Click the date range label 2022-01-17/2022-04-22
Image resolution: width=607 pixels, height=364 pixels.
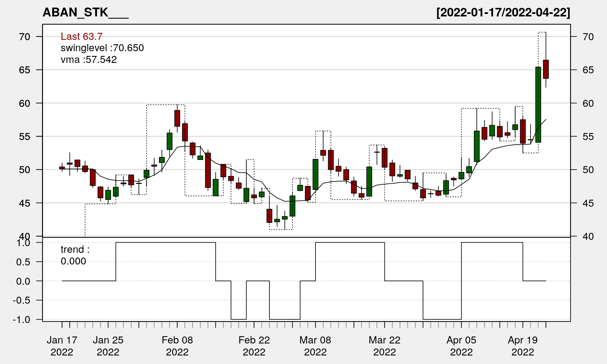coord(503,13)
